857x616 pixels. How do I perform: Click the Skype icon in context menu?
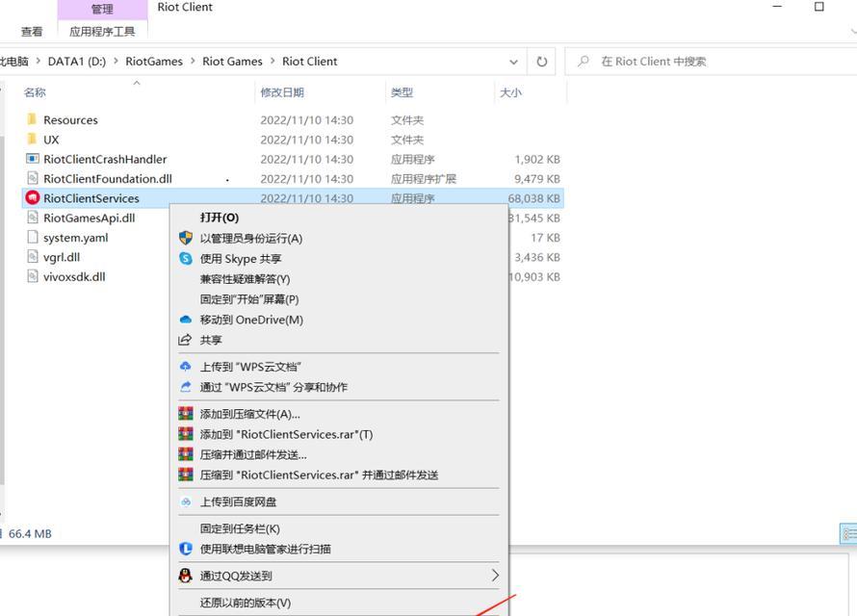click(186, 258)
